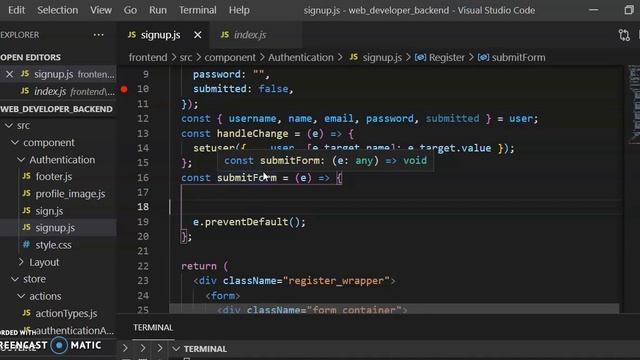Click the JS icon beside footer.js
The image size is (640, 360).
27,176
